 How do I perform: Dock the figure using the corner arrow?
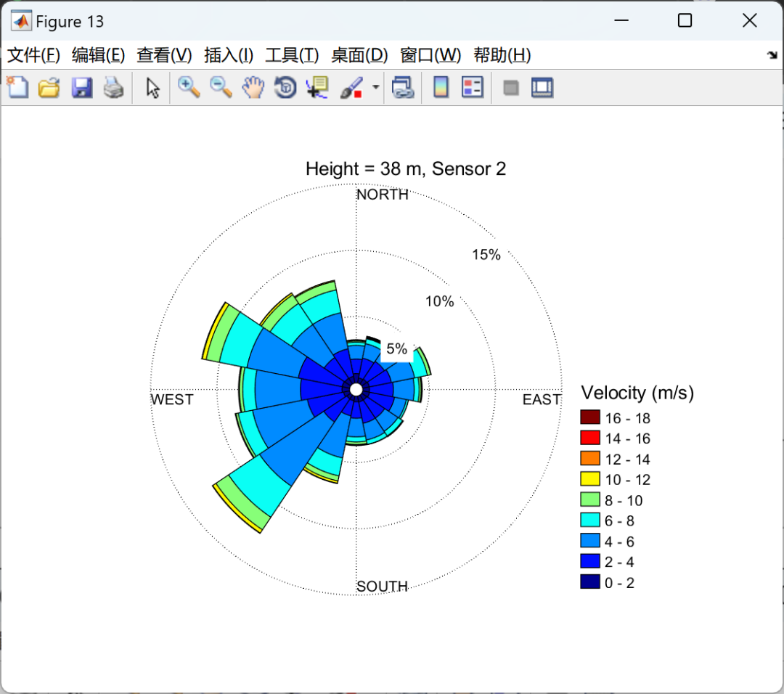(772, 55)
